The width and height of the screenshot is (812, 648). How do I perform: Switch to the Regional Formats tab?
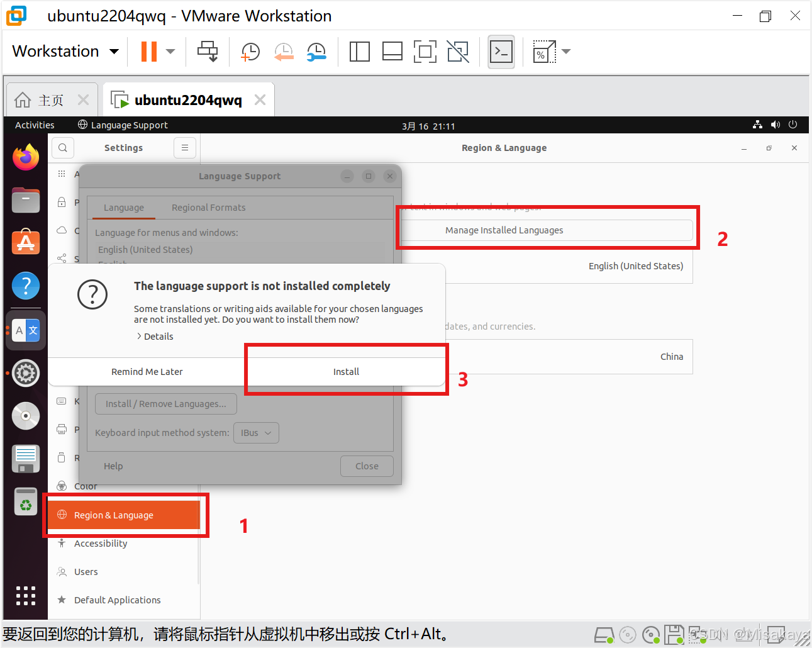pos(209,208)
